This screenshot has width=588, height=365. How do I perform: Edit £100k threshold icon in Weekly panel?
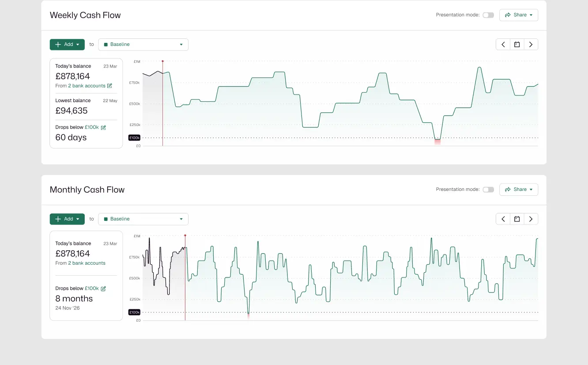point(103,127)
